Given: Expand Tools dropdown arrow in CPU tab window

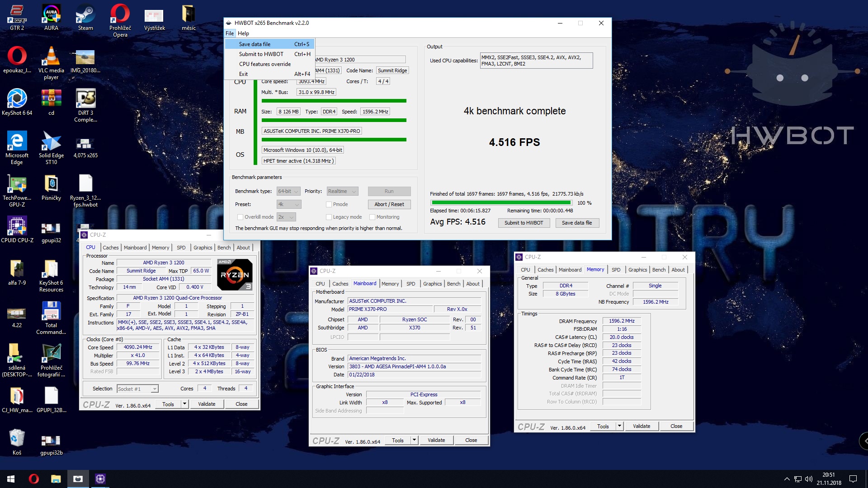Looking at the screenshot, I should 184,404.
